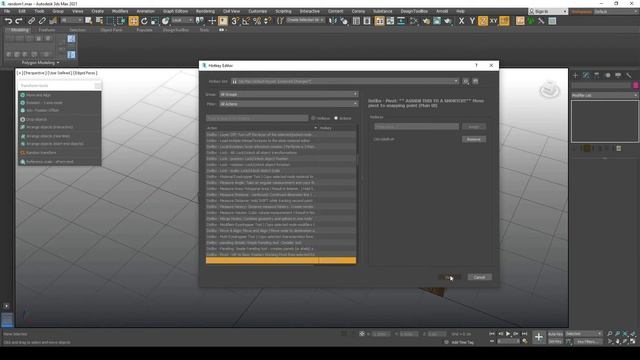Open the Group dropdown in Hotkey Editor
640x360 pixels.
click(289, 94)
